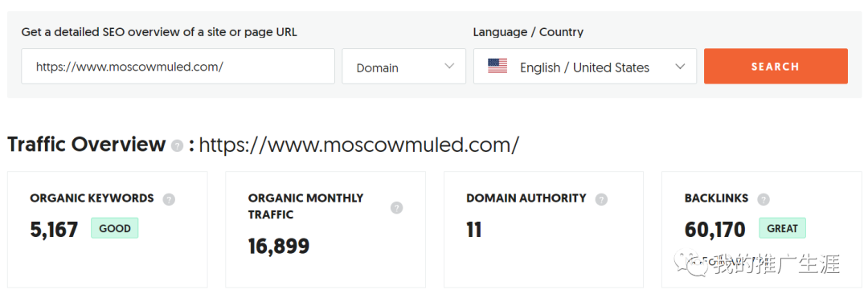This screenshot has width=868, height=302.
Task: Click the orange SEARCH button
Action: pos(776,67)
